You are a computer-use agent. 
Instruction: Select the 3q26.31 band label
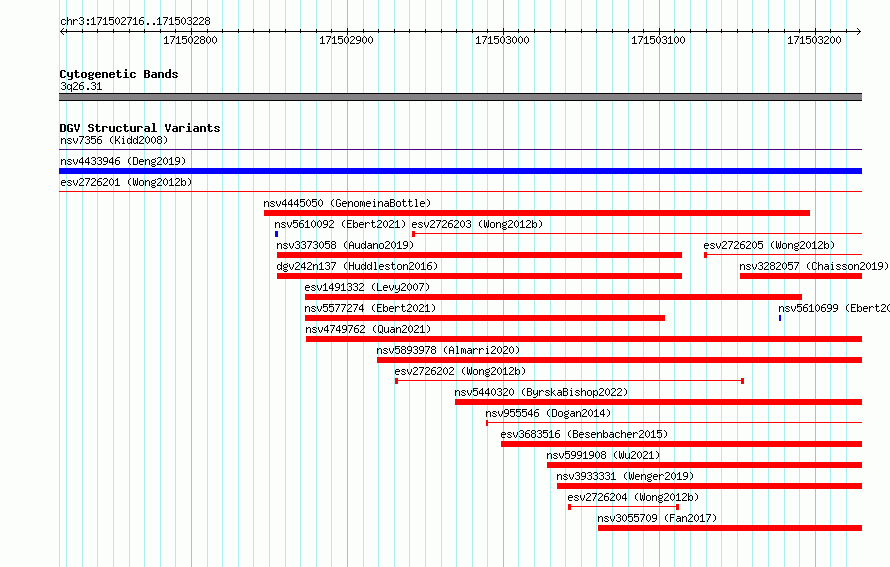81,86
